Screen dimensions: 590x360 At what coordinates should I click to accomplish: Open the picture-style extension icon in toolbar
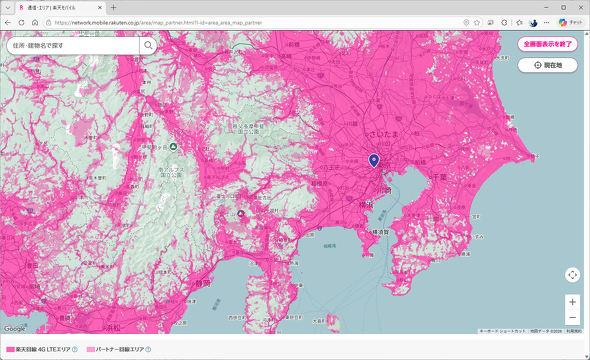490,23
